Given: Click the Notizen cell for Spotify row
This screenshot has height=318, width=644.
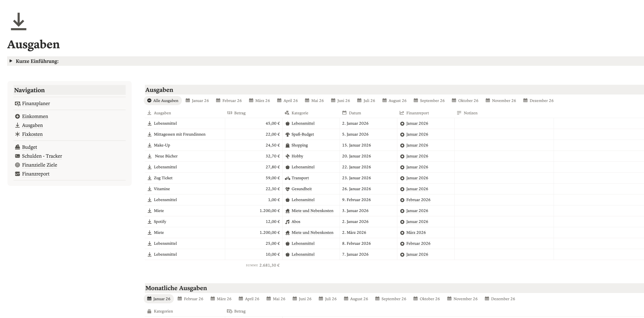Looking at the screenshot, I should 504,221.
